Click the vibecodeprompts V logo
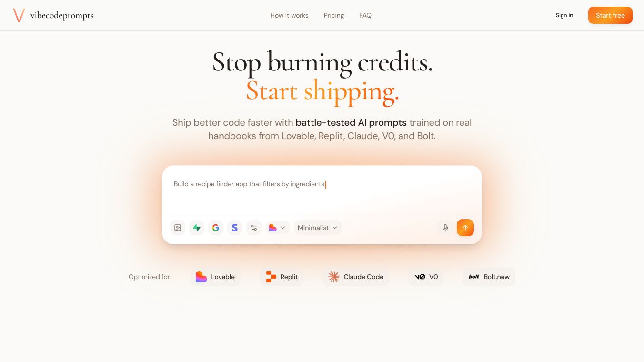The height and width of the screenshot is (362, 644). pyautogui.click(x=19, y=15)
